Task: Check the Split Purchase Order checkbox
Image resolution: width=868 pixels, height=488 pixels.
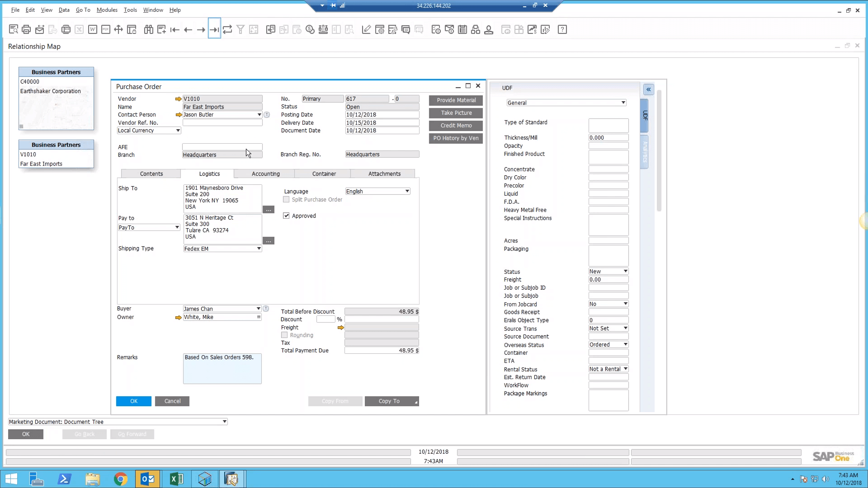Action: (x=286, y=199)
